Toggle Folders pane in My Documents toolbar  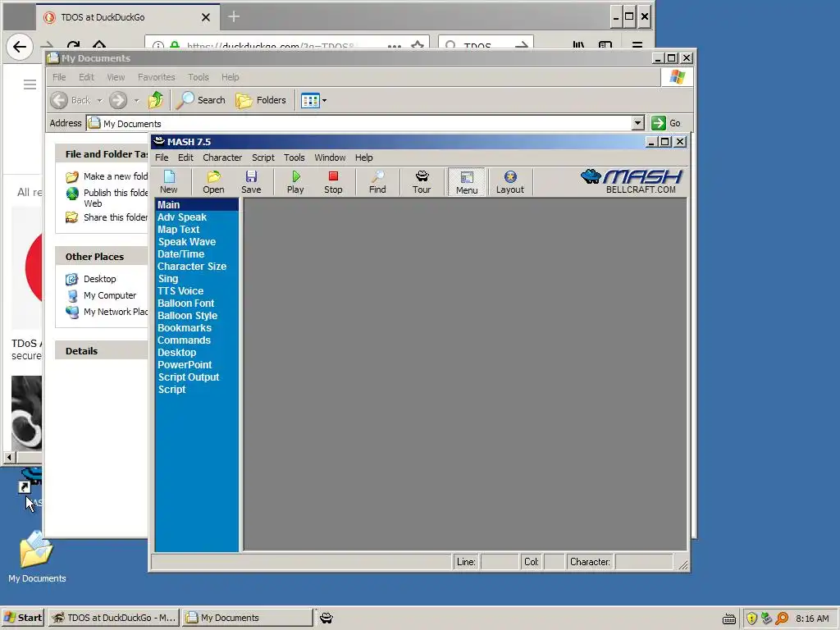point(261,99)
